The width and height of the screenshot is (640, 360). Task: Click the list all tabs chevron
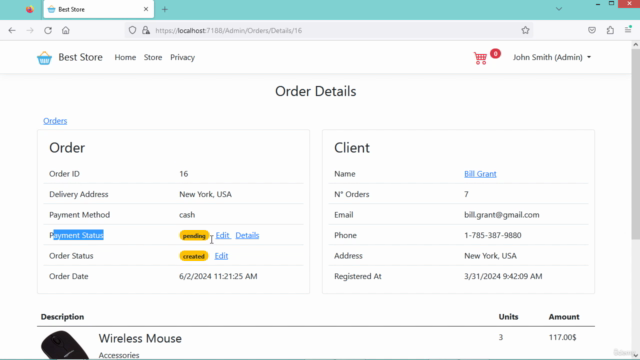559,9
